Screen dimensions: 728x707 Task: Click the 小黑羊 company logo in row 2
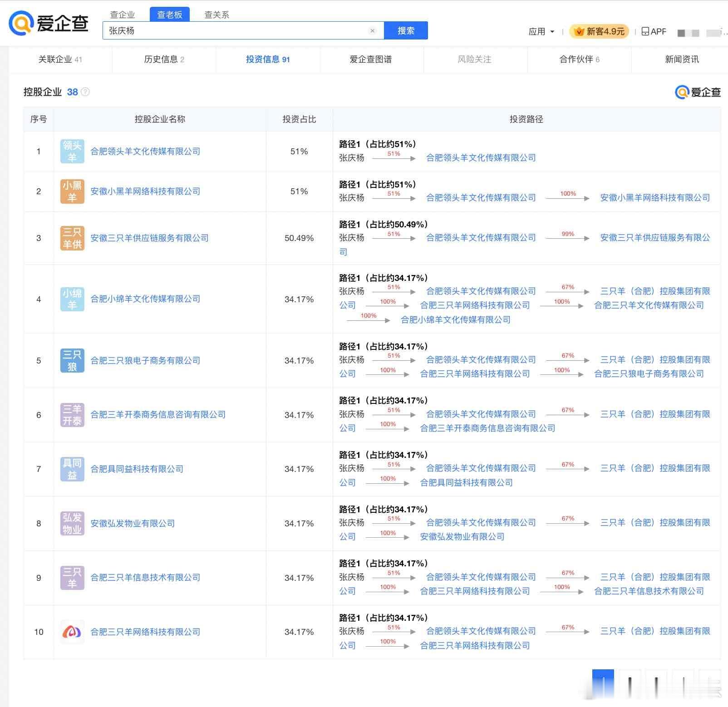[x=72, y=191]
